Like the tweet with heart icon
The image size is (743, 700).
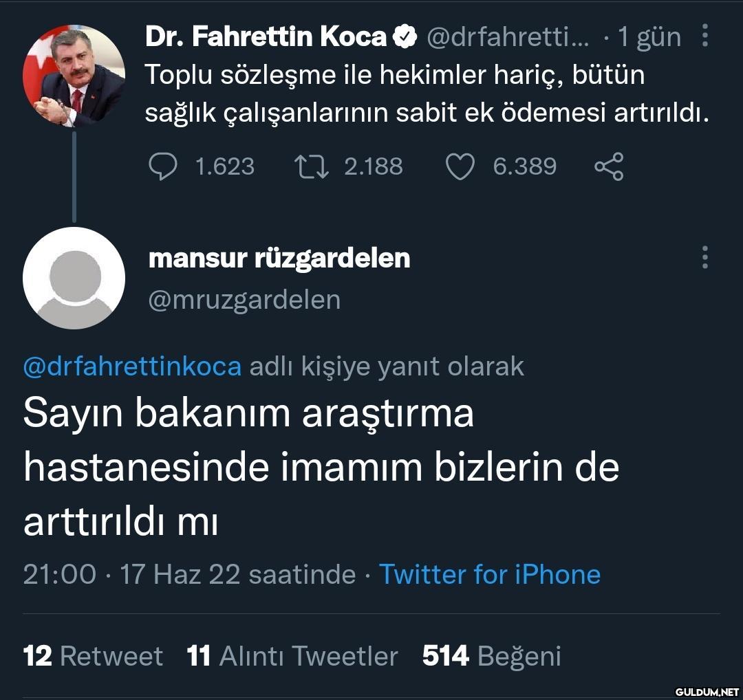(x=460, y=166)
